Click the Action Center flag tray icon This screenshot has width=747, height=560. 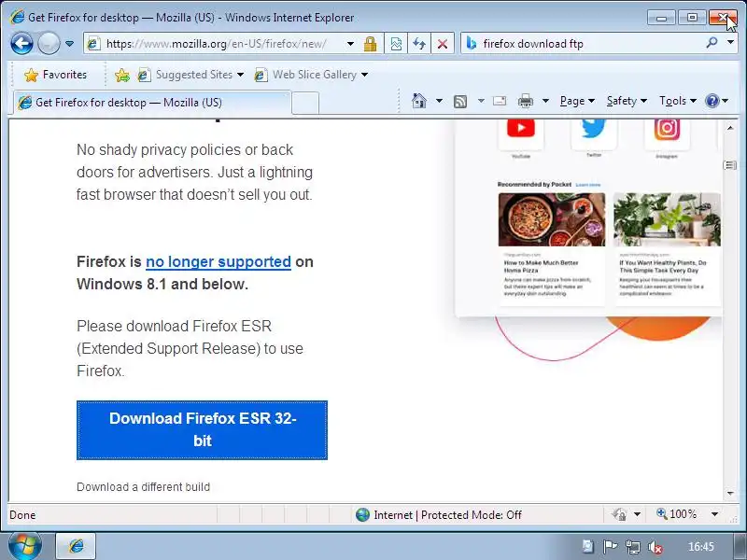point(610,547)
